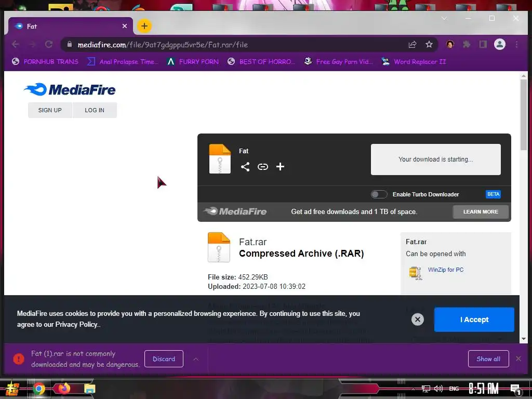The width and height of the screenshot is (532, 399).
Task: Click the MediaFire logo at top left
Action: 70,89
